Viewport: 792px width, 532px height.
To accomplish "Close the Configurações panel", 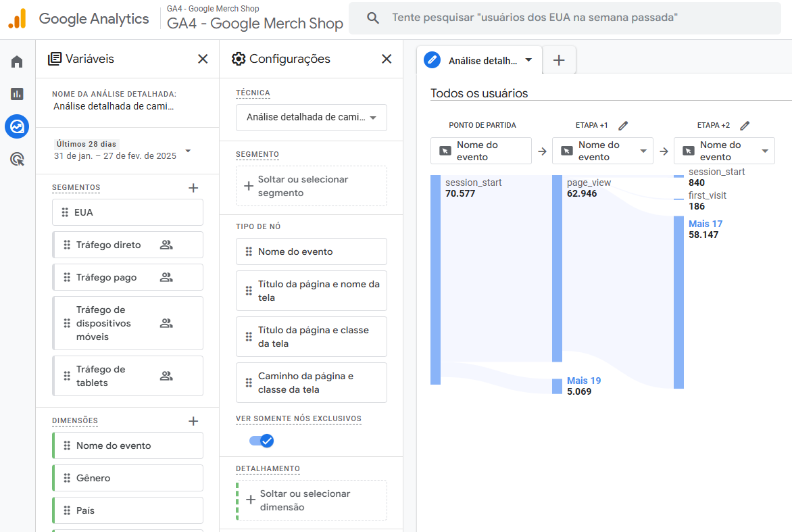I will (387, 59).
